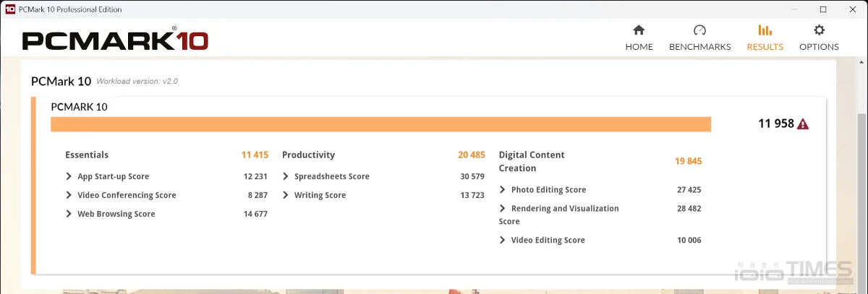Click the Workload version v2.0 text
Image resolution: width=868 pixels, height=294 pixels.
(137, 82)
